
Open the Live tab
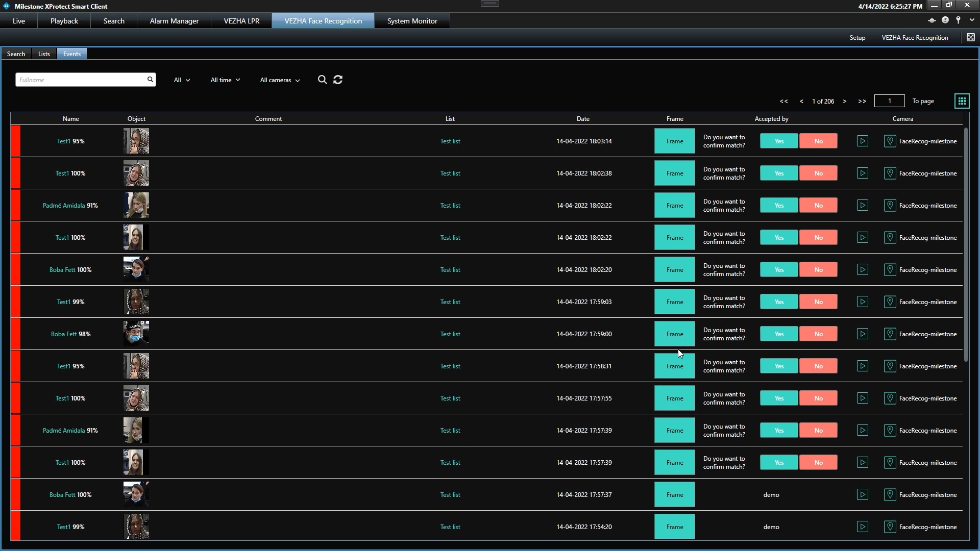tap(19, 21)
